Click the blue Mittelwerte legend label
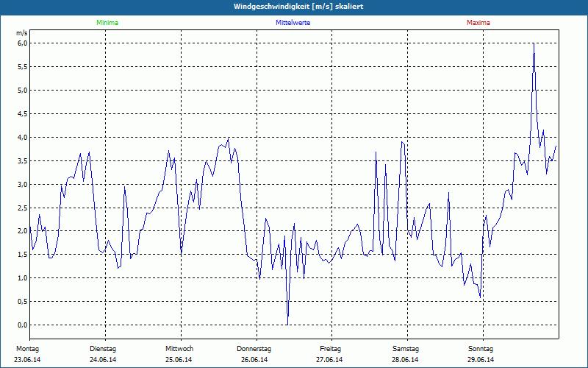Image resolution: width=588 pixels, height=368 pixels. (293, 23)
